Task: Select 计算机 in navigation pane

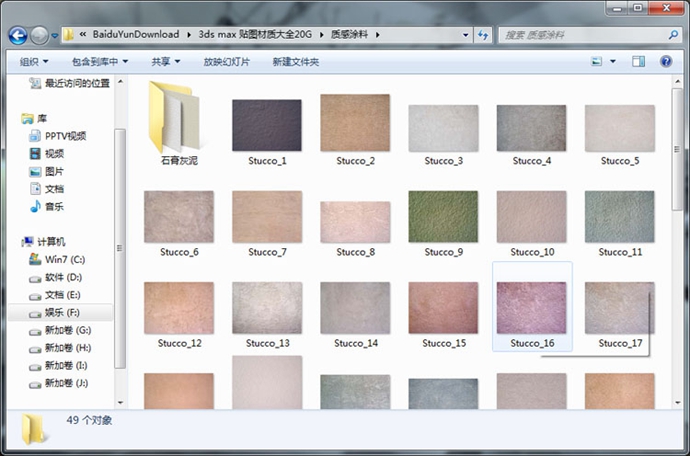Action: (43, 242)
